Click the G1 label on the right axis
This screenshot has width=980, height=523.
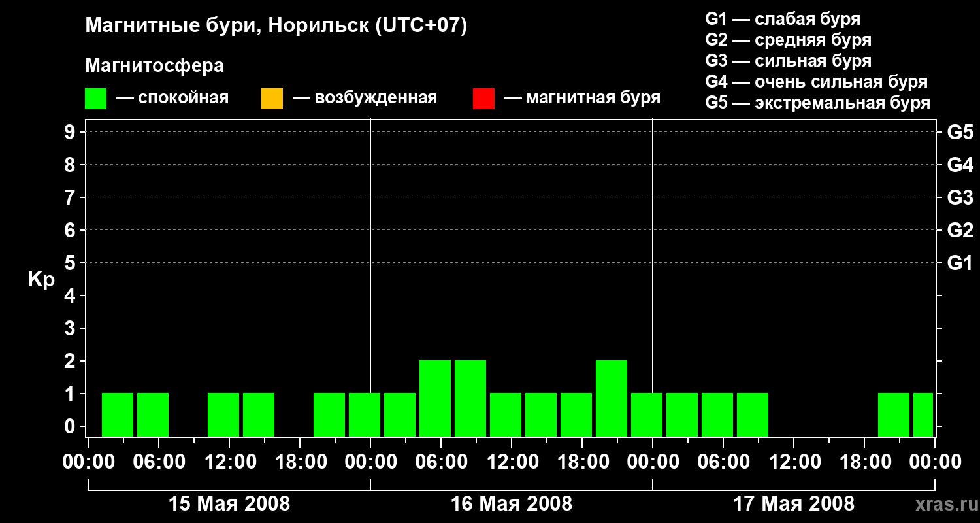coord(960,263)
